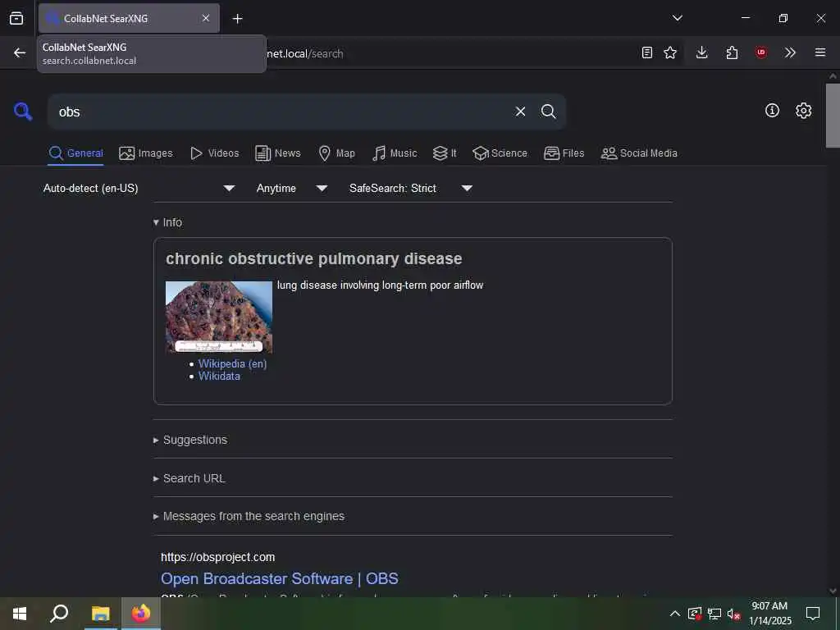Screen dimensions: 840x630
Task: Switch to the News category
Action: point(278,153)
